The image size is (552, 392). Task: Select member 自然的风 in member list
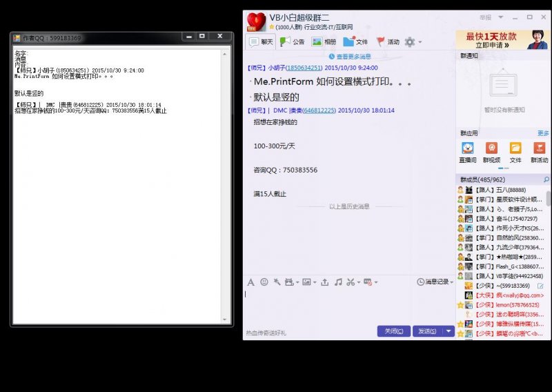[502, 237]
